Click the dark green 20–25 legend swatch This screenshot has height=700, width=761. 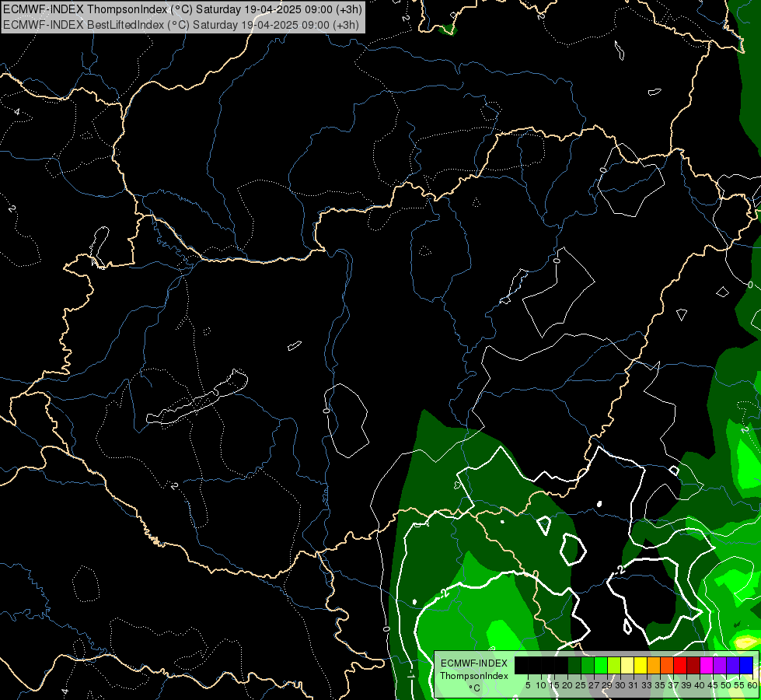(x=574, y=666)
